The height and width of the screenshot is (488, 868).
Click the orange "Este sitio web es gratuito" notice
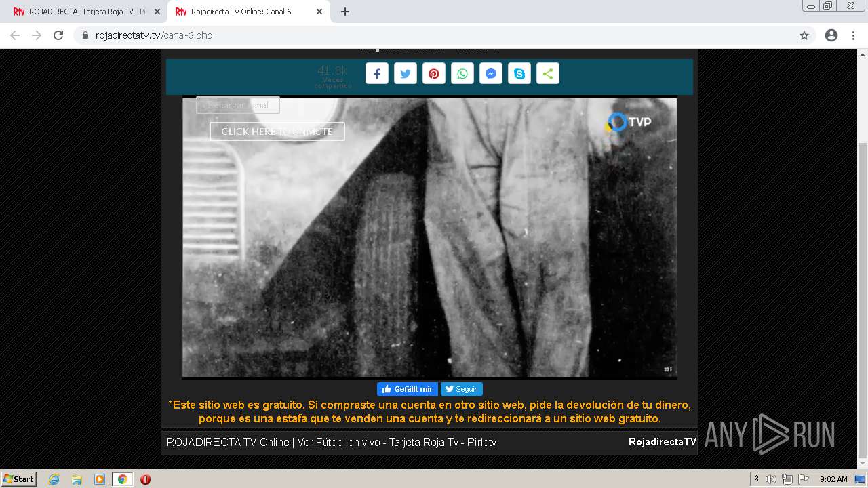pos(430,411)
